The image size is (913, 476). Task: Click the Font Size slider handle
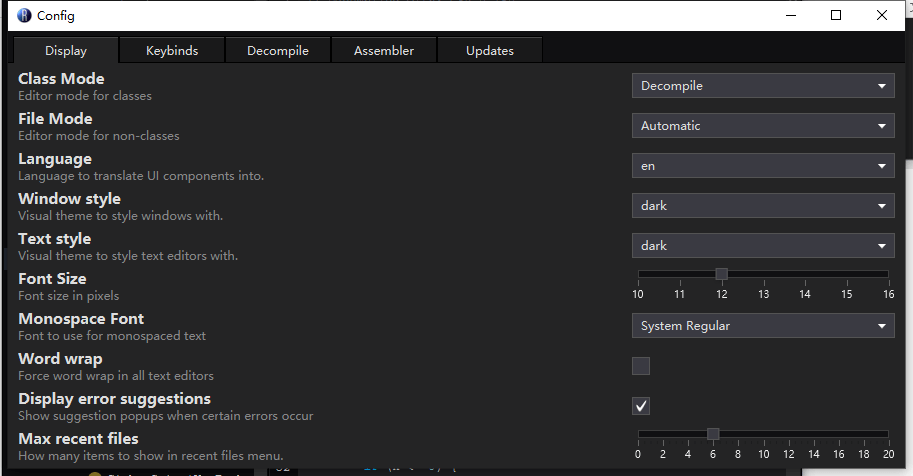click(x=721, y=274)
